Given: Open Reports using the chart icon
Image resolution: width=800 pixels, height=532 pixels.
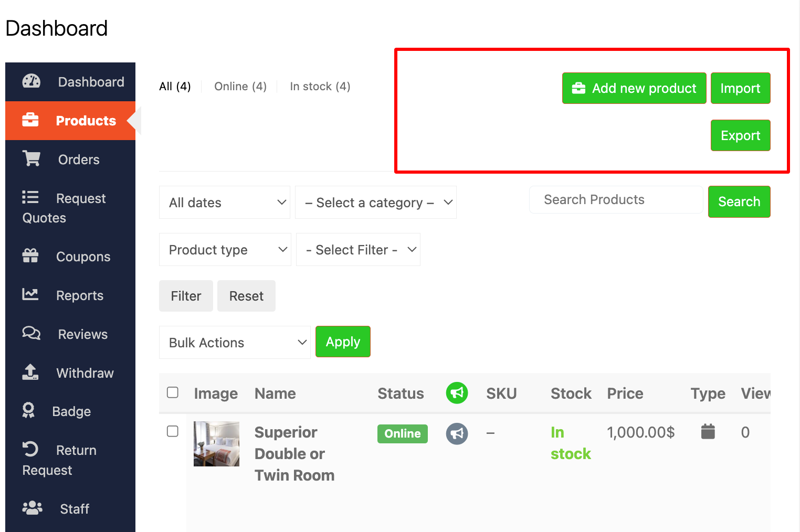Looking at the screenshot, I should 30,295.
